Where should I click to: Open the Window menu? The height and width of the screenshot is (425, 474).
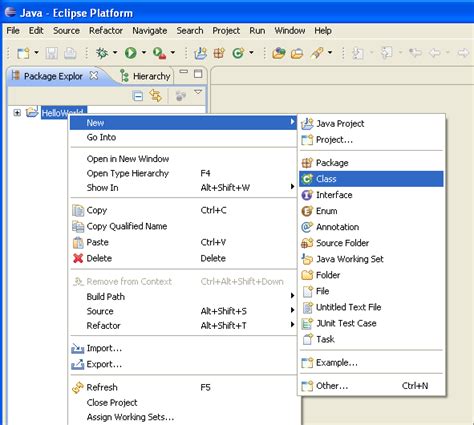(290, 31)
